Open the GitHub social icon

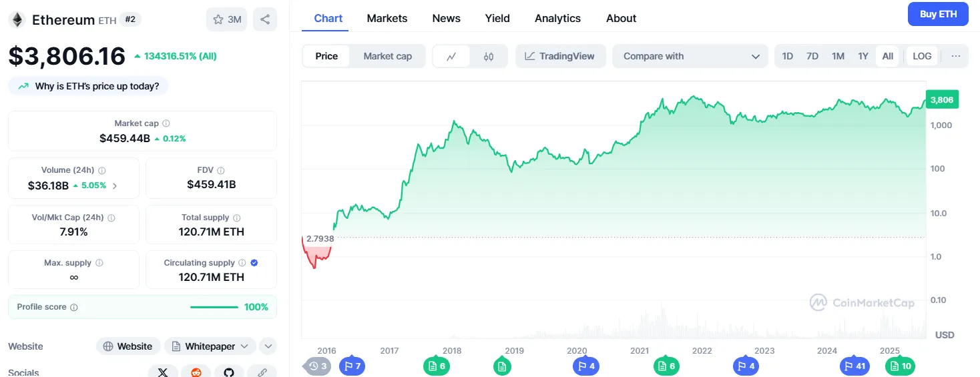(x=229, y=372)
